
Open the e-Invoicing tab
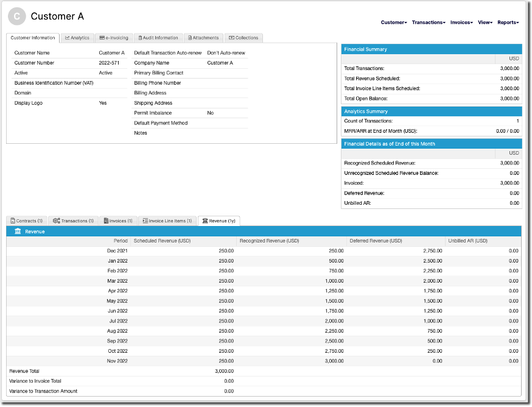point(114,38)
